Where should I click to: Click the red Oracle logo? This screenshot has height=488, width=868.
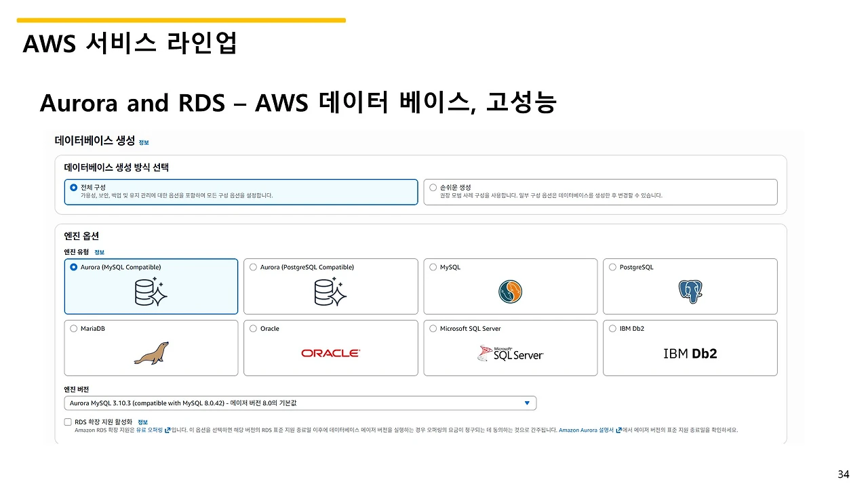pyautogui.click(x=330, y=353)
